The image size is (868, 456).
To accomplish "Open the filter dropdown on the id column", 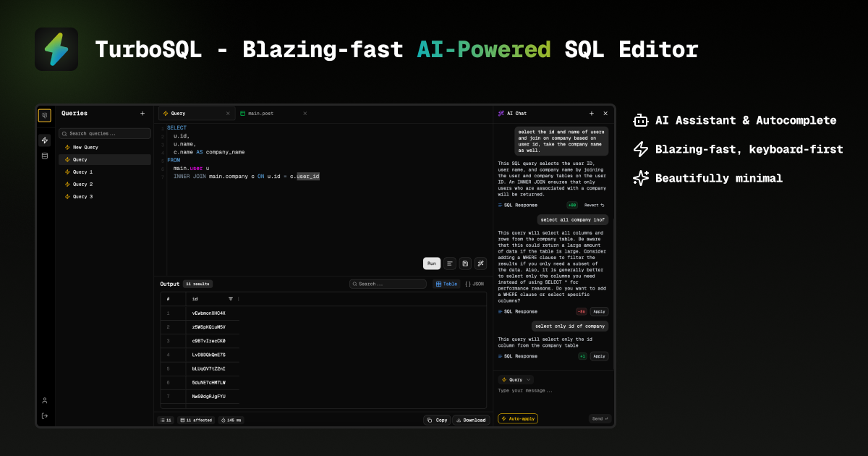I will 231,299.
